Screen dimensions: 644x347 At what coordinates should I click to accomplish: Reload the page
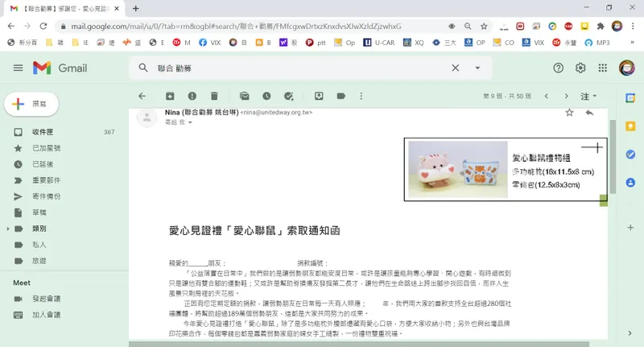[43, 26]
